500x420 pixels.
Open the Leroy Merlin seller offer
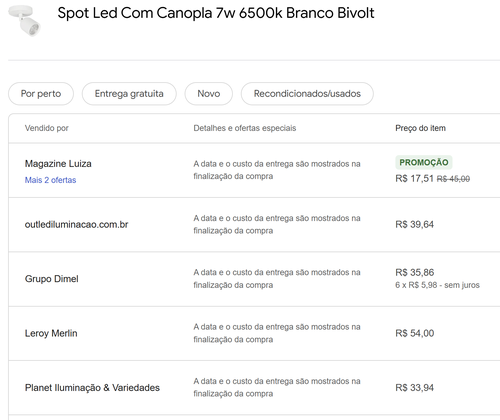tap(51, 333)
